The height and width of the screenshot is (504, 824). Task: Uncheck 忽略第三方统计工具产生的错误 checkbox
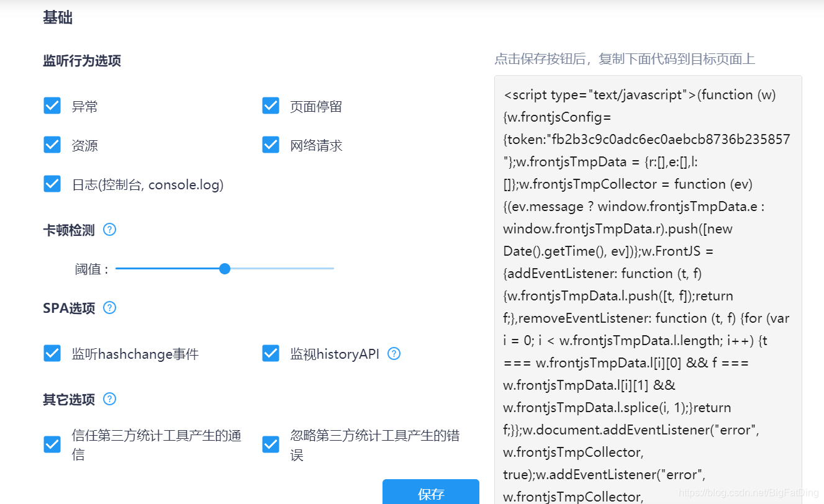point(271,445)
